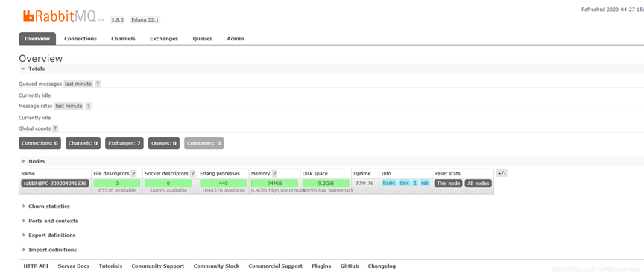
Task: Open Plugins footer link
Action: tap(321, 266)
